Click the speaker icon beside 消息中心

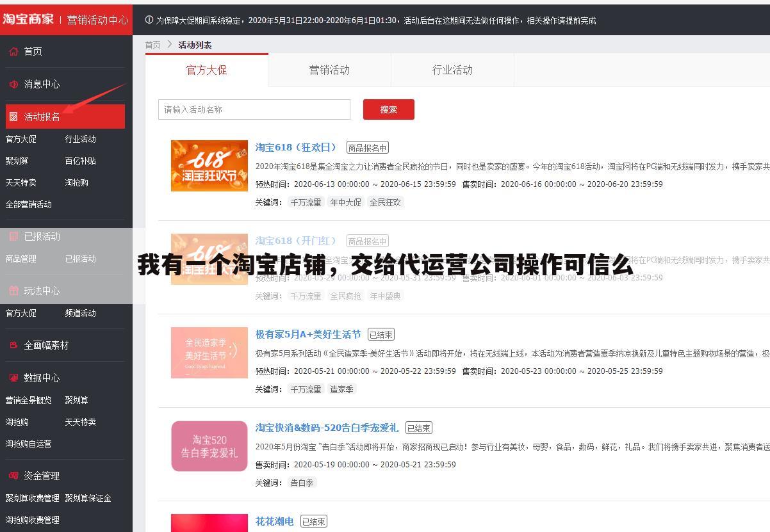13,84
